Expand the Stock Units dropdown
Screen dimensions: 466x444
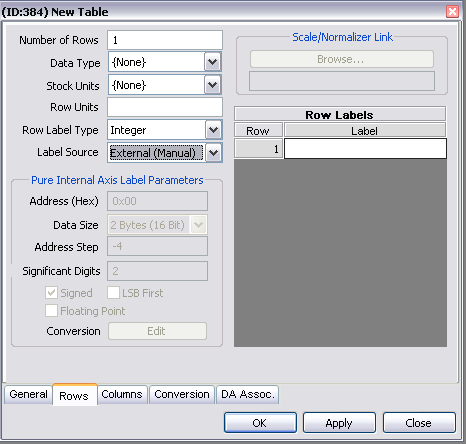tap(213, 85)
